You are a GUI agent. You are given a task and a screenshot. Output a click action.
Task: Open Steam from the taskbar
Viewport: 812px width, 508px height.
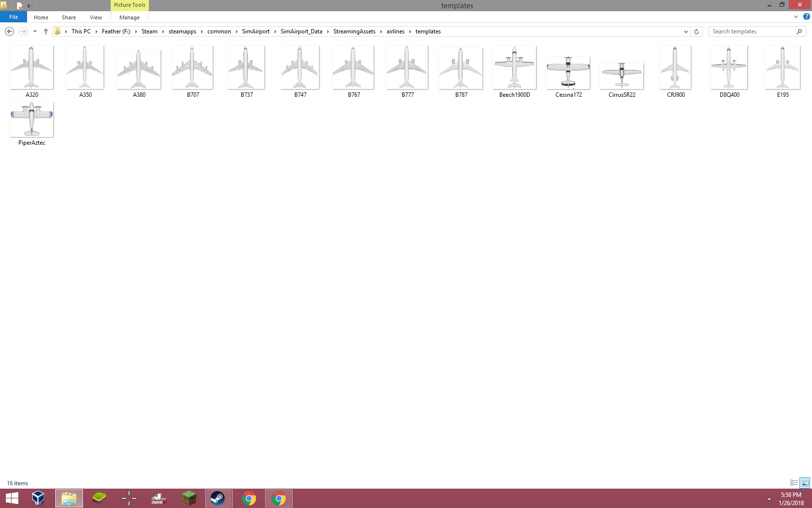click(x=218, y=498)
